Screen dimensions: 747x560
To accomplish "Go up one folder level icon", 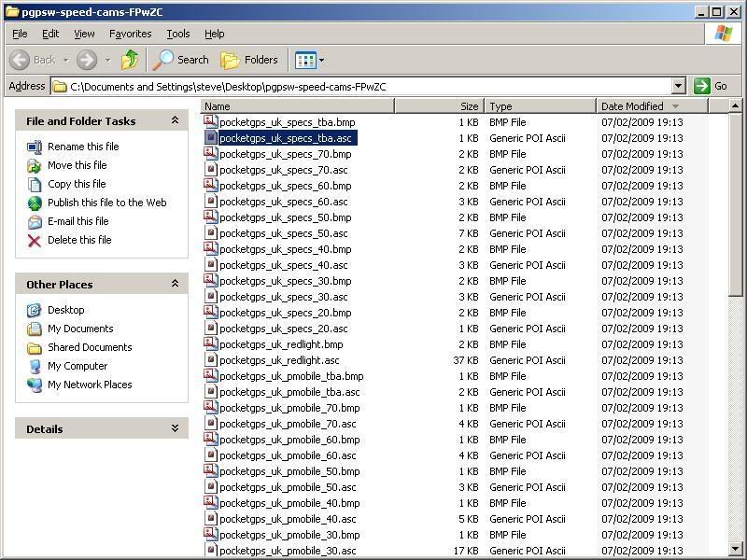I will click(x=130, y=60).
